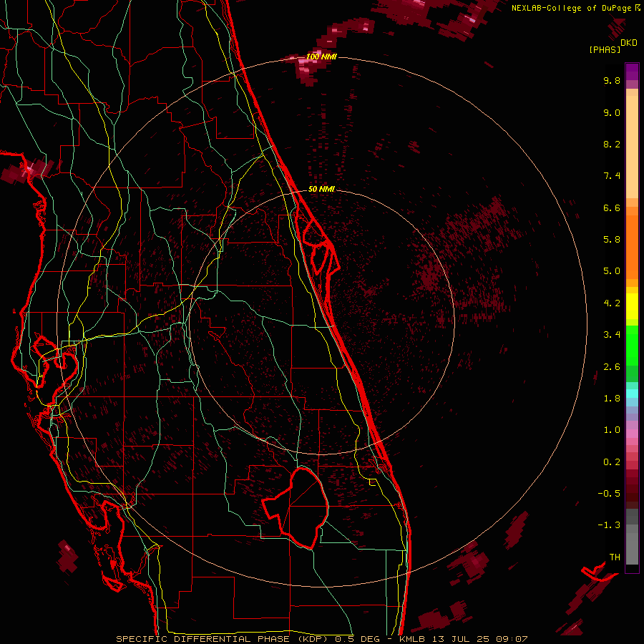Click the 6.6 scale value
Viewport: 644px width, 644px height.
[x=612, y=208]
